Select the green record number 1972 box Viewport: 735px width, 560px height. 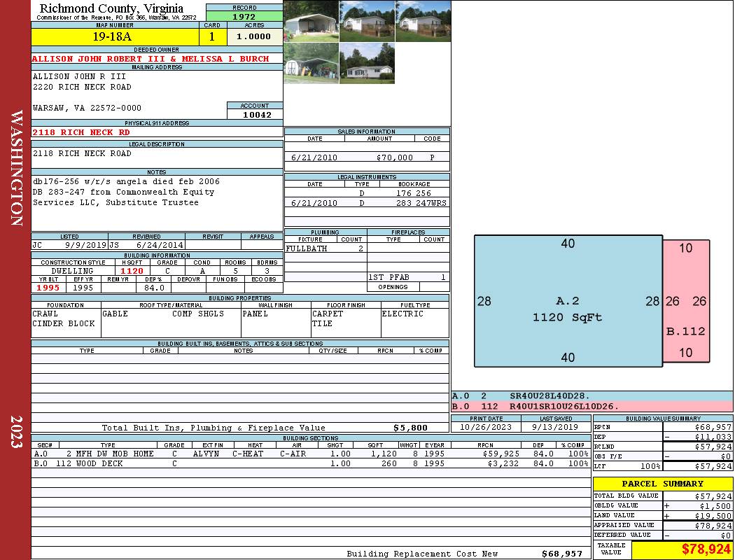coord(244,16)
